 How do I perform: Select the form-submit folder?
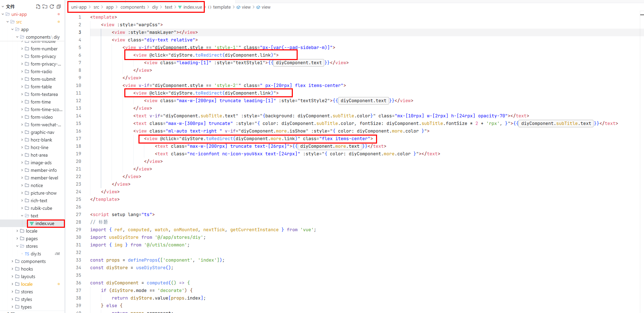(43, 79)
